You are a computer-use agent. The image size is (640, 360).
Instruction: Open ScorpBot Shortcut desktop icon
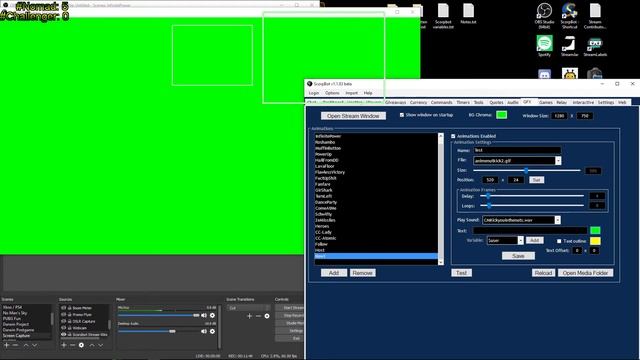[569, 16]
